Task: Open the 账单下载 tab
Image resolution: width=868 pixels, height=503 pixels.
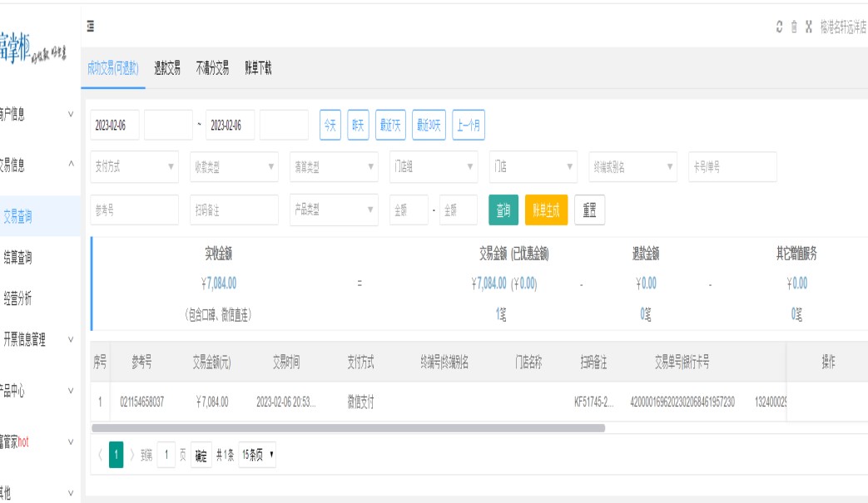Action: (x=258, y=69)
